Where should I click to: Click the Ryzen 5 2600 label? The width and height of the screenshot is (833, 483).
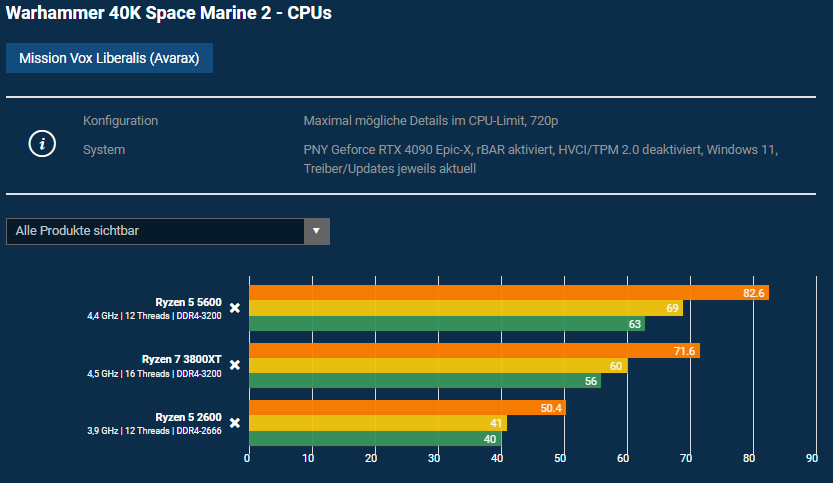click(188, 417)
